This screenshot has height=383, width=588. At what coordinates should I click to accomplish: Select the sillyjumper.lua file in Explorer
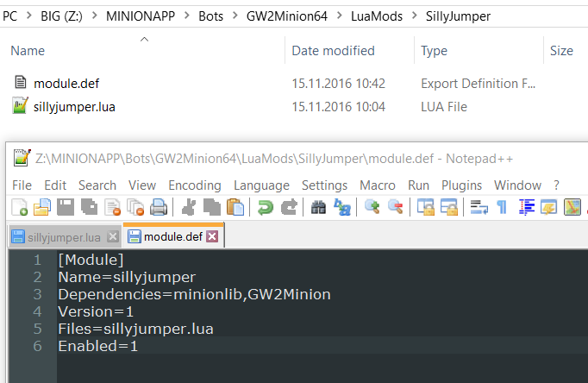tap(74, 107)
